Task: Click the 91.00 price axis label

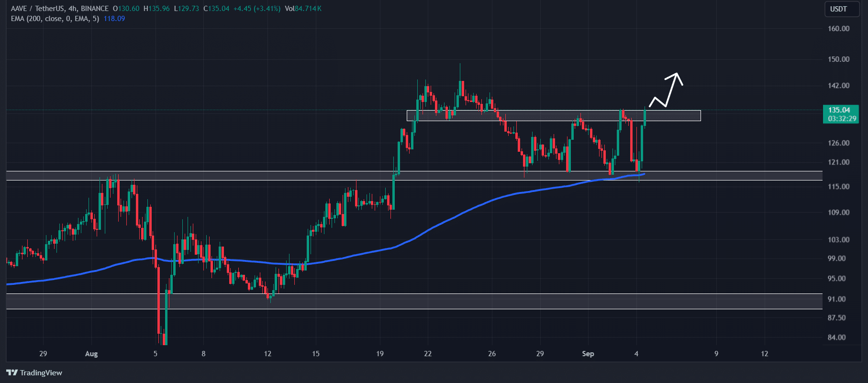Action: (837, 299)
